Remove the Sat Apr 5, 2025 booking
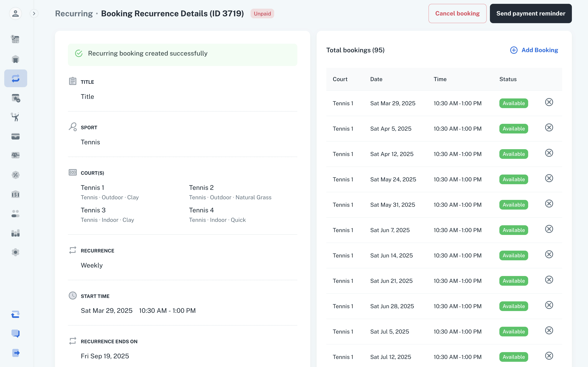 [x=549, y=127]
